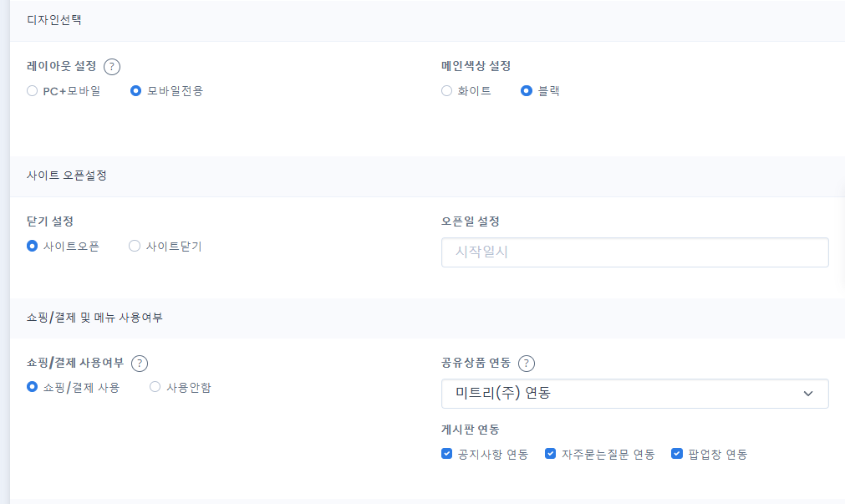Click the 사이트 오픈설정 section header
The width and height of the screenshot is (845, 504).
pyautogui.click(x=67, y=176)
